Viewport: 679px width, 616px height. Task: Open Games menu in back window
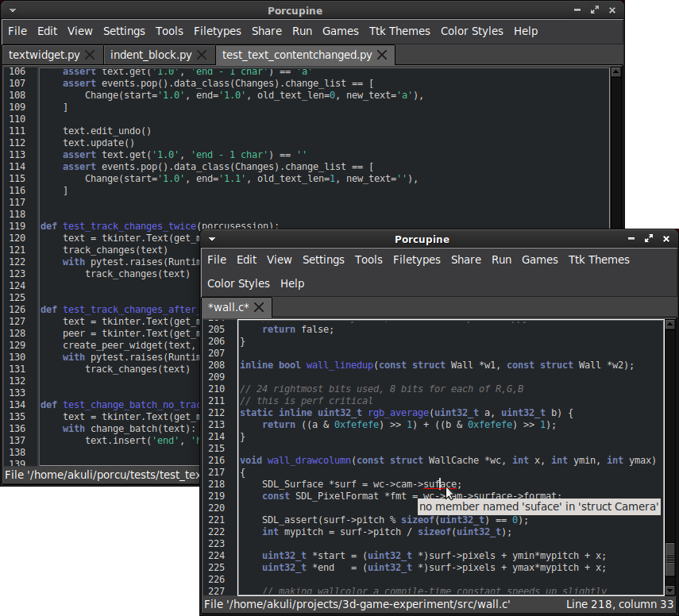(x=341, y=31)
